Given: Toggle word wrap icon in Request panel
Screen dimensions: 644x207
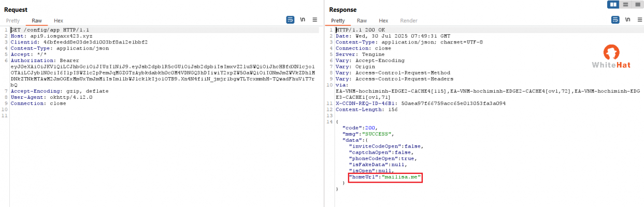Looking at the screenshot, I should pyautogui.click(x=290, y=20).
